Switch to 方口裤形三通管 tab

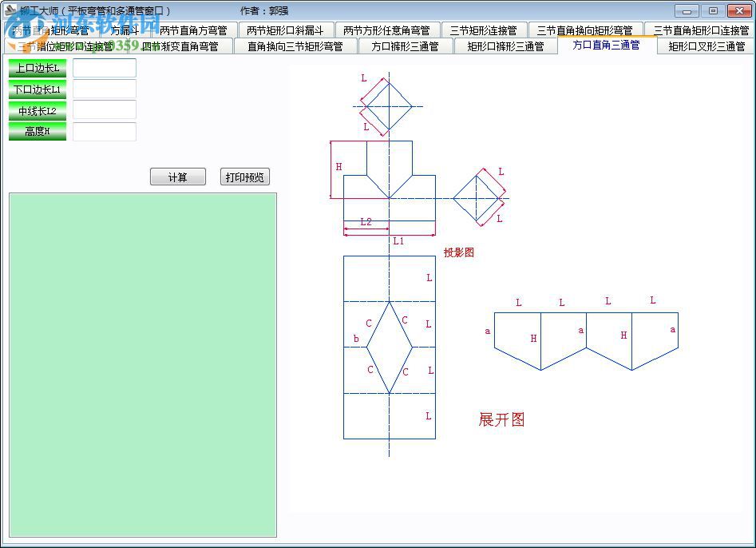pyautogui.click(x=405, y=46)
